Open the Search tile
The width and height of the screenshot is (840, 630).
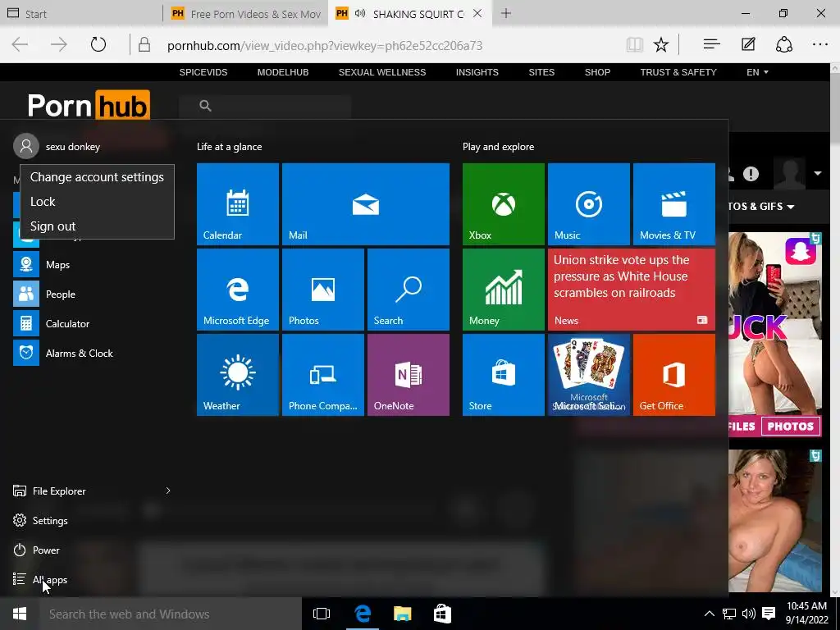[x=409, y=290]
